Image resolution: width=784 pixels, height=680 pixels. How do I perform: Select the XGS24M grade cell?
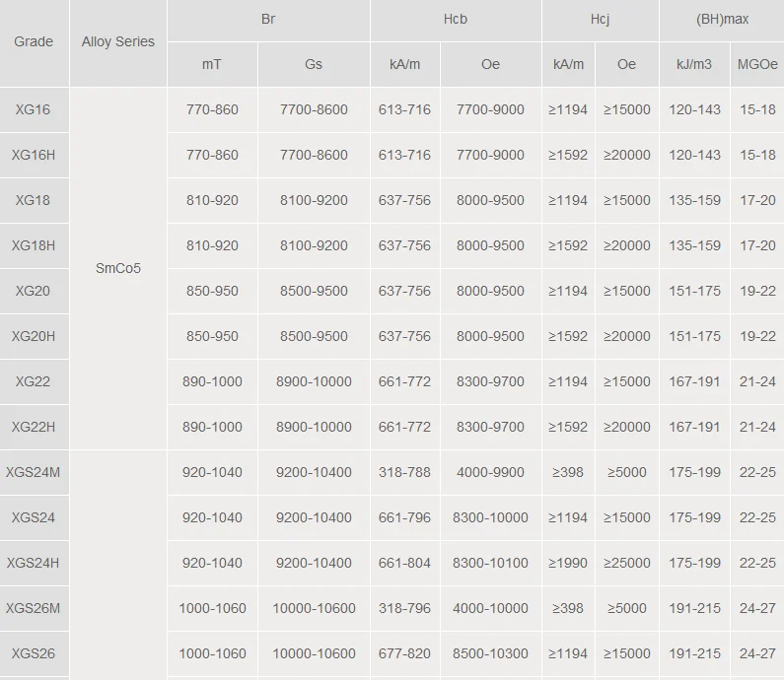(x=34, y=472)
